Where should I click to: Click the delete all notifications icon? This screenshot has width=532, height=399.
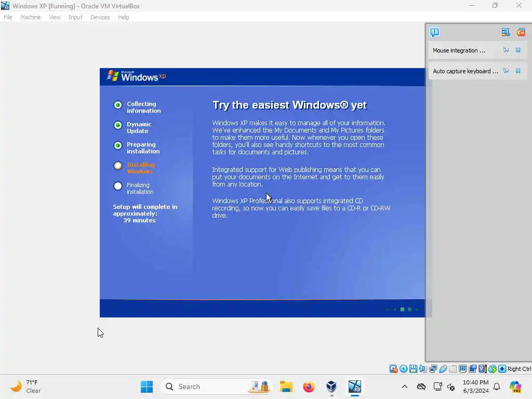(521, 32)
